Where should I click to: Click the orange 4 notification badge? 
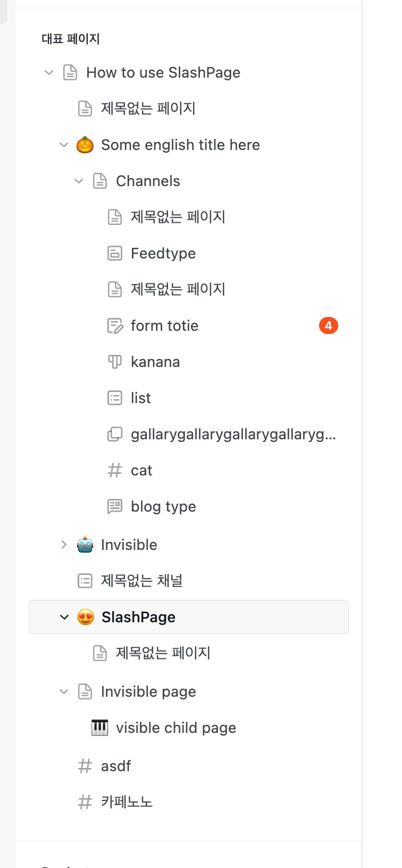tap(329, 325)
